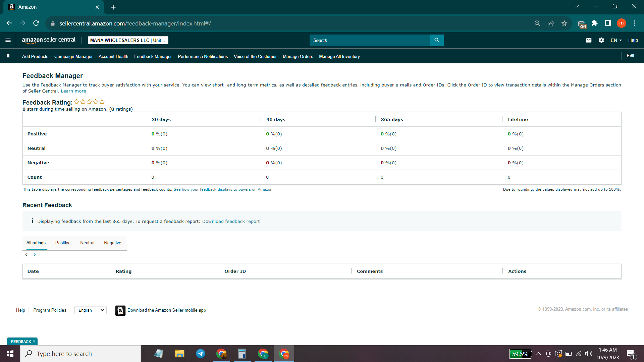The width and height of the screenshot is (644, 362).
Task: Open the tab search chevron in title bar
Action: click(x=577, y=6)
